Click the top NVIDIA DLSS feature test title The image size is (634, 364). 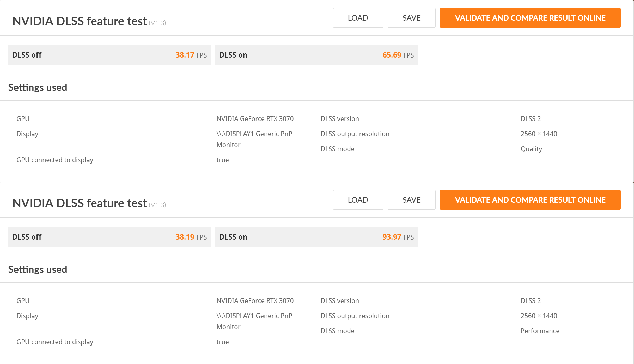(80, 21)
